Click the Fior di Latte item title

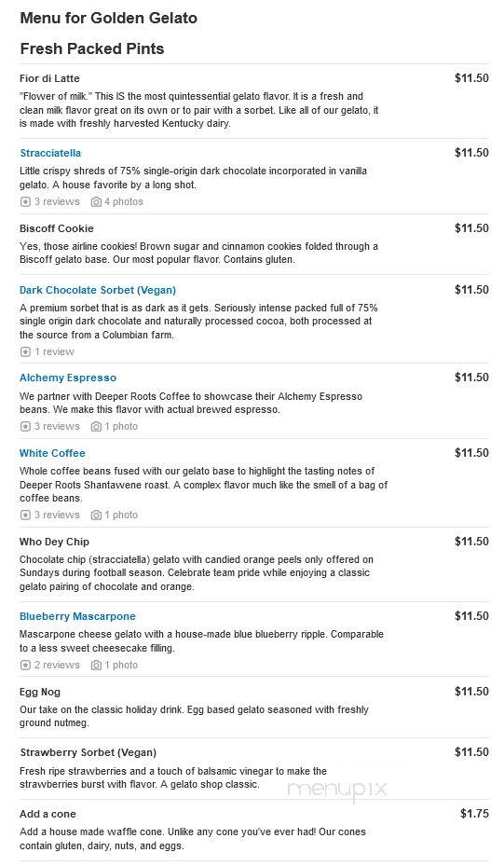49,78
